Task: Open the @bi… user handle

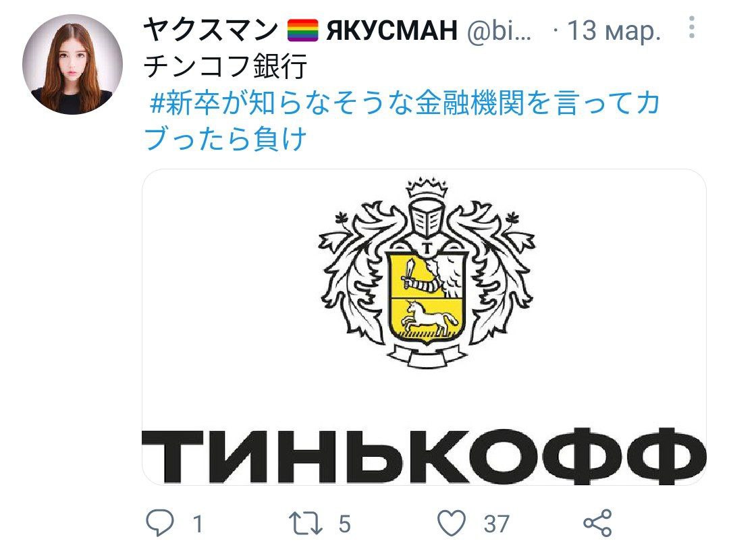Action: (x=499, y=30)
